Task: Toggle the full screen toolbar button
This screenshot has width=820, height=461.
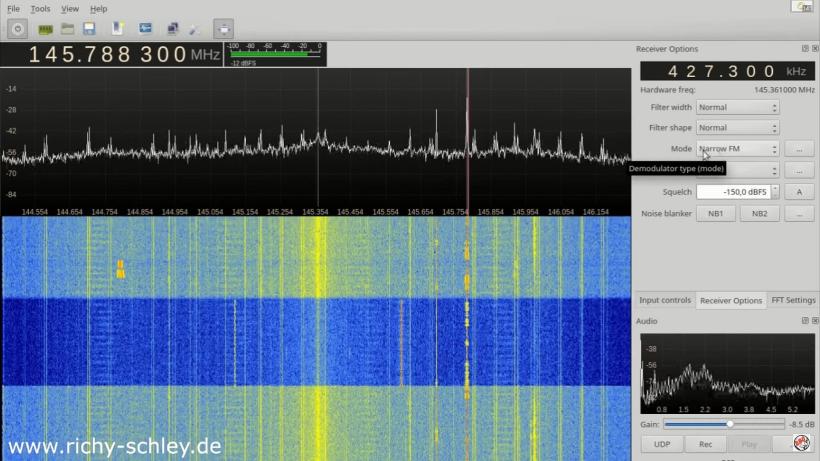Action: click(x=223, y=29)
